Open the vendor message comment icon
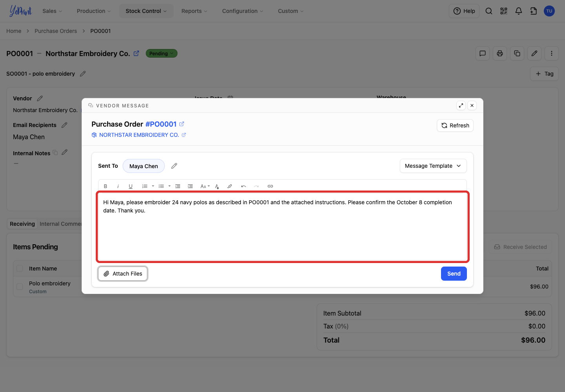The image size is (565, 392). pyautogui.click(x=483, y=53)
